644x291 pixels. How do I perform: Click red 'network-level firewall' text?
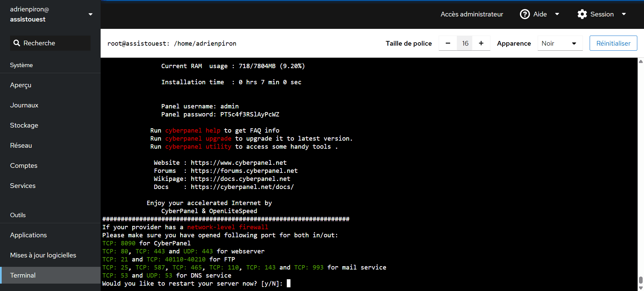(x=227, y=227)
